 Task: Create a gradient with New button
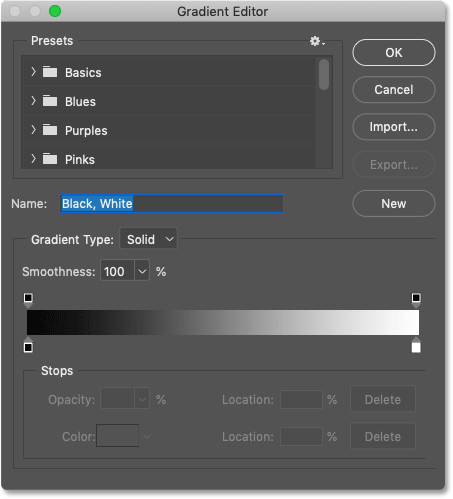tap(394, 204)
